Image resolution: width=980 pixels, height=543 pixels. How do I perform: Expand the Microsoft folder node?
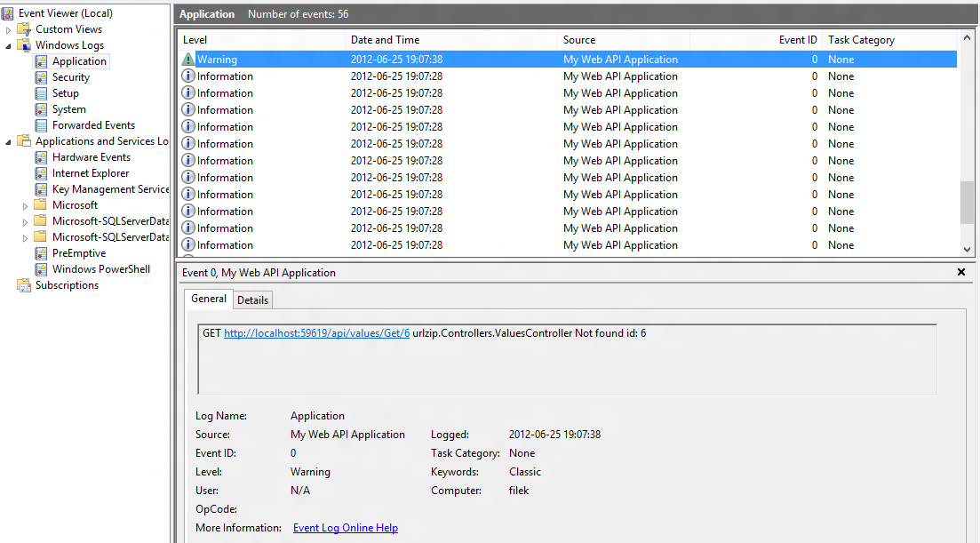[x=25, y=206]
